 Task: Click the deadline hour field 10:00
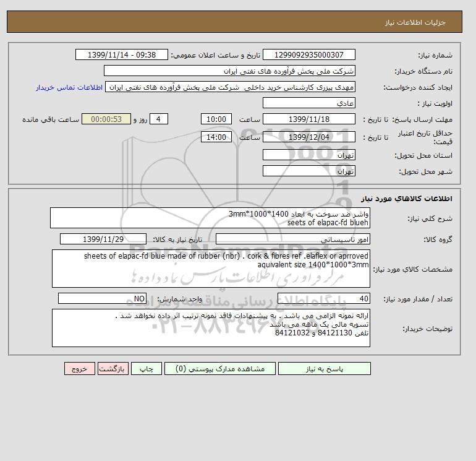click(216, 119)
